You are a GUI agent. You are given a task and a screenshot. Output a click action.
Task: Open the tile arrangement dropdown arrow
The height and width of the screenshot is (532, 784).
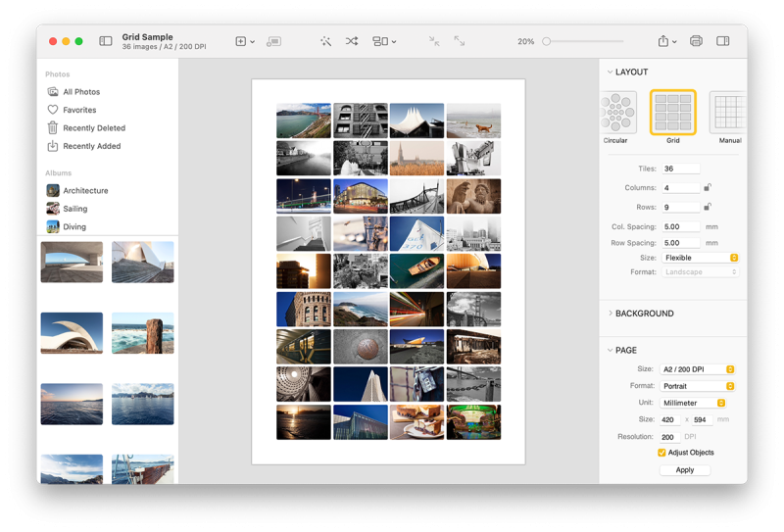[x=394, y=42]
